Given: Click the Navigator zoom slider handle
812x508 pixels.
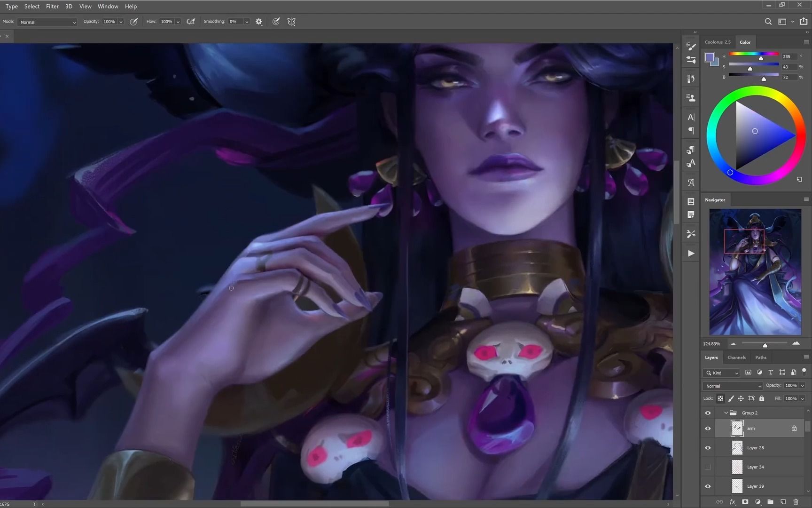Looking at the screenshot, I should point(765,345).
